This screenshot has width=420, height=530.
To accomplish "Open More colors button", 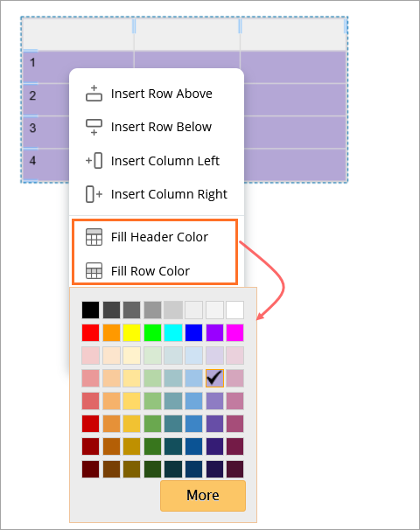I will click(x=203, y=496).
